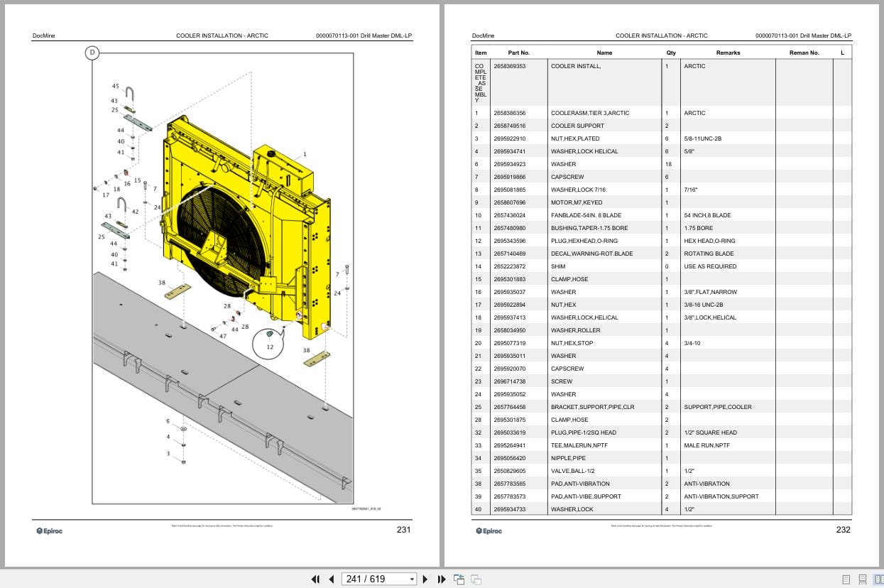This screenshot has height=588, width=884.
Task: Click part number 2695922910
Action: click(510, 138)
